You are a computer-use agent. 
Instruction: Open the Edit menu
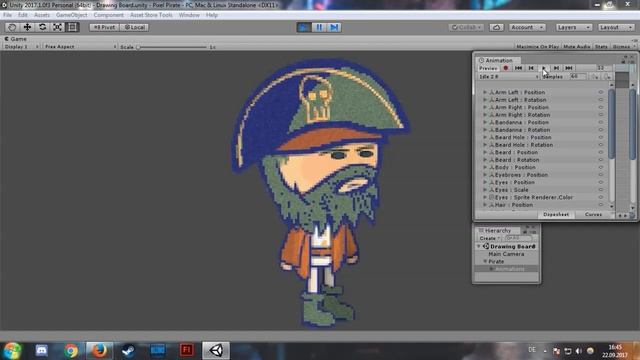(x=23, y=15)
